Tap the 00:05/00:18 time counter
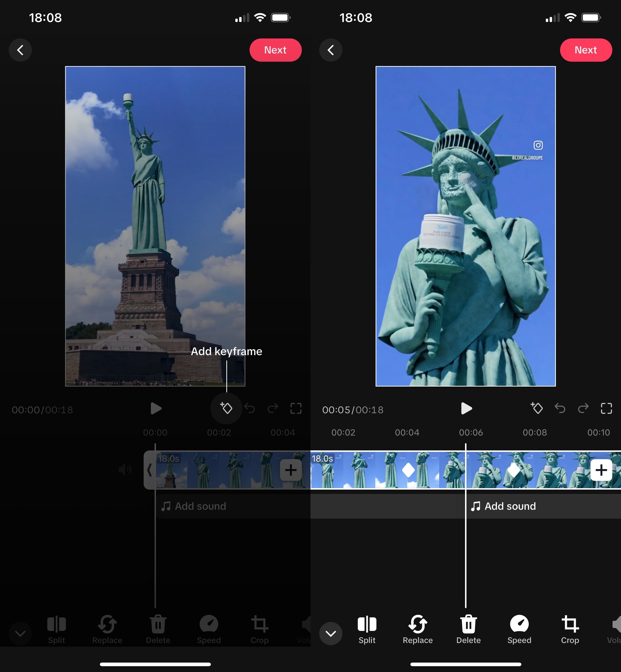The height and width of the screenshot is (672, 621). click(x=353, y=410)
